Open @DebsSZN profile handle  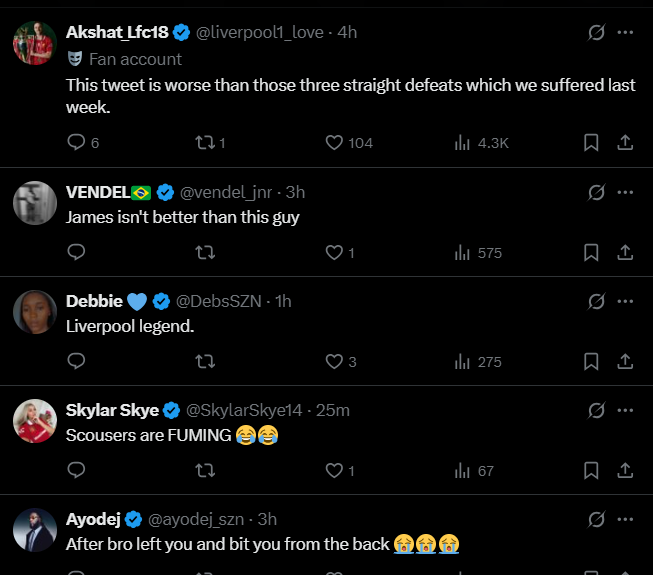[220, 301]
